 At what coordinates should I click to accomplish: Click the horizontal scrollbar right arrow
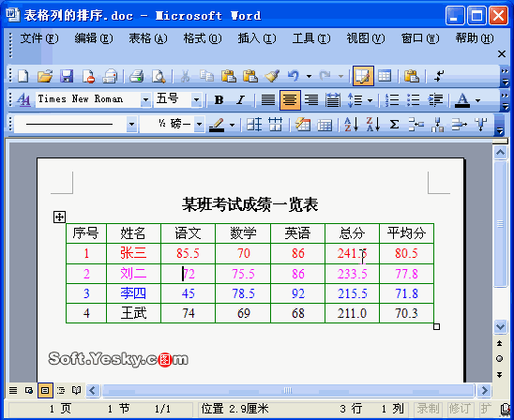(x=484, y=391)
